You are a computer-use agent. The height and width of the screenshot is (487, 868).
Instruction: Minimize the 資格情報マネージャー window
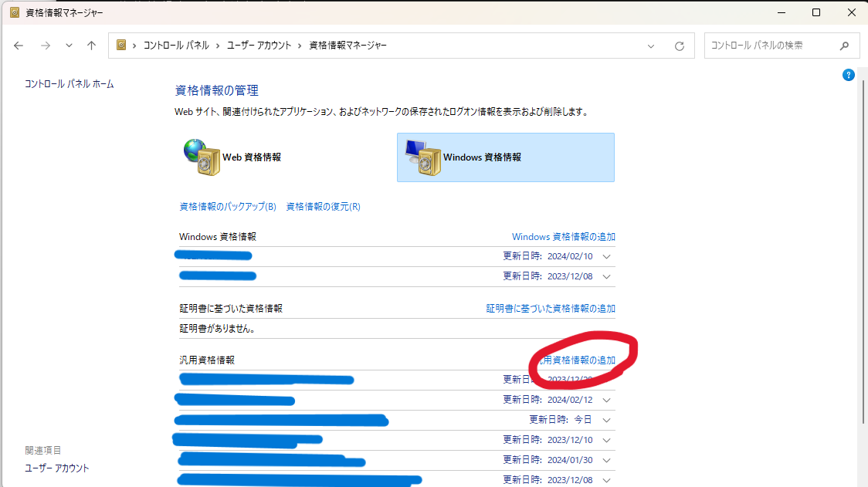782,12
